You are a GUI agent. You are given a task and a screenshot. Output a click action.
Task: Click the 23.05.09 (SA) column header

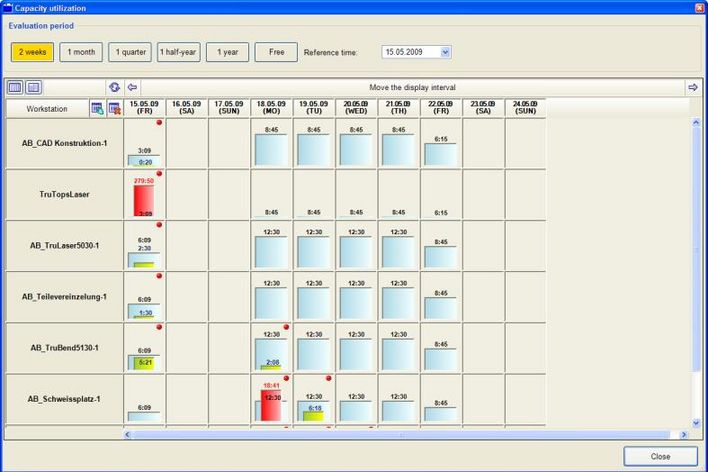tap(483, 107)
